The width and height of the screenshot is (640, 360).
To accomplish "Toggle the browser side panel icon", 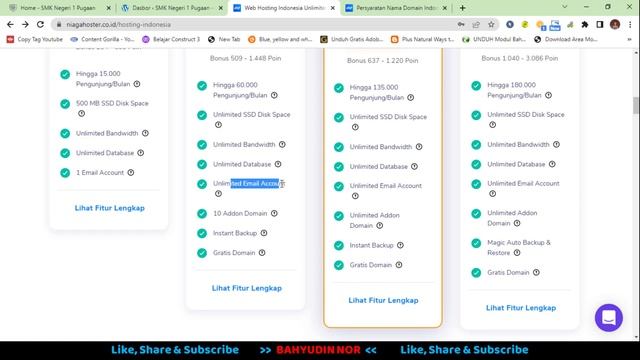I will coord(600,24).
